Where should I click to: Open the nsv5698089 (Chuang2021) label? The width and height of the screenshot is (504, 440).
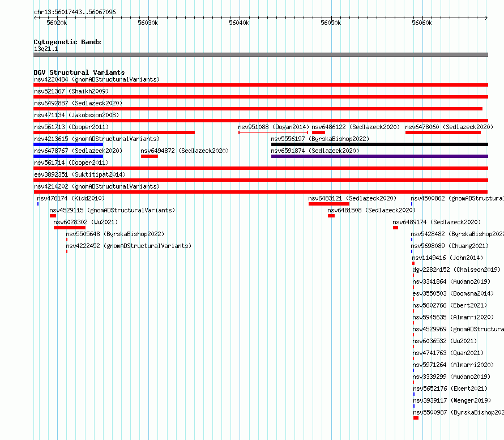450,246
